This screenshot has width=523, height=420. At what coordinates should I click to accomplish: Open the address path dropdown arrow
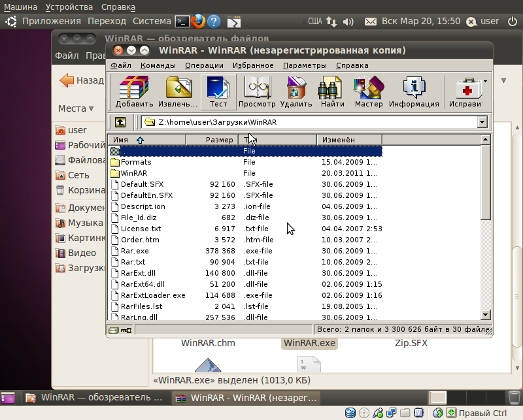[482, 122]
